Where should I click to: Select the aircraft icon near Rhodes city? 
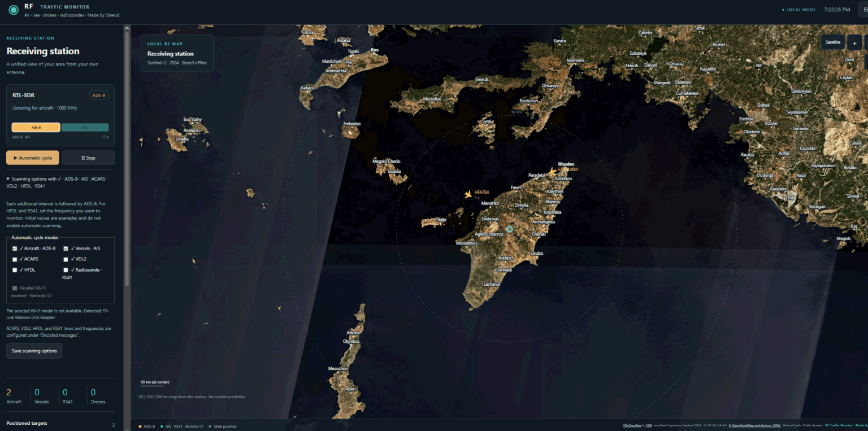(552, 171)
